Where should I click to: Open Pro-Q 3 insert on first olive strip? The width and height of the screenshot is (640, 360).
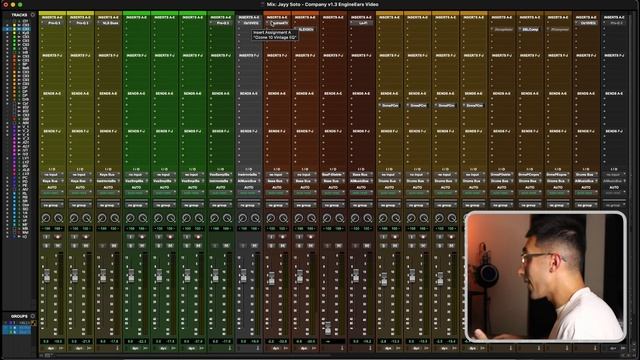[52, 23]
